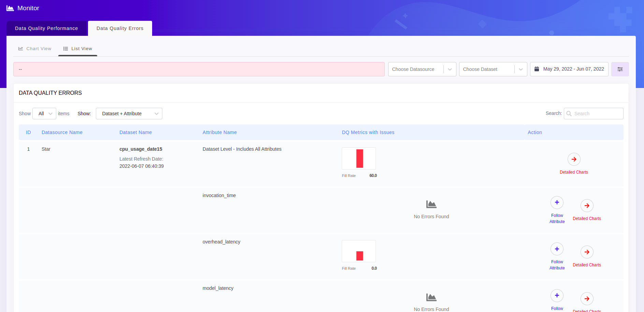Expand the Choose Datasource dropdown
Screen dimensions: 644x312
pyautogui.click(x=422, y=69)
